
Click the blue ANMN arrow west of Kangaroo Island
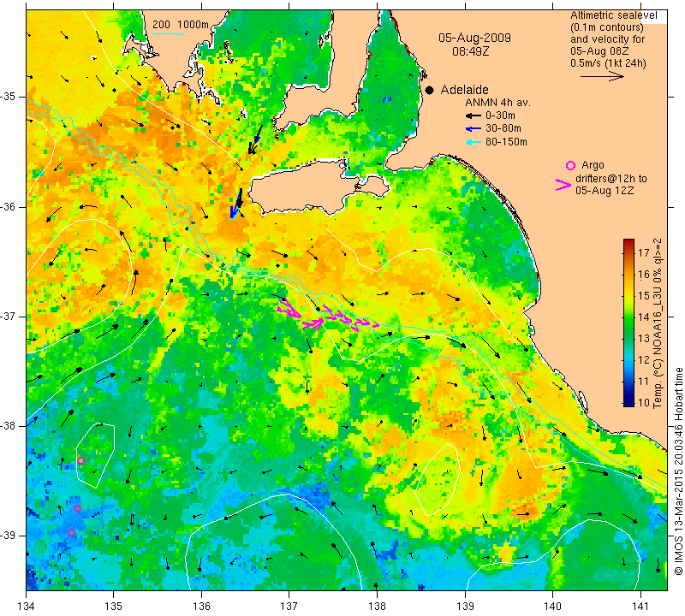(x=236, y=204)
